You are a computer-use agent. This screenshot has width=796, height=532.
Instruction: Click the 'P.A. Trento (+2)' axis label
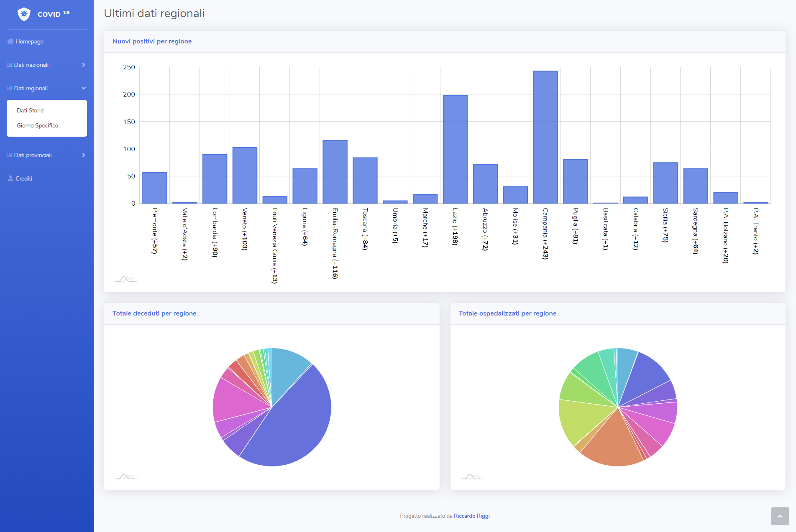coord(755,231)
